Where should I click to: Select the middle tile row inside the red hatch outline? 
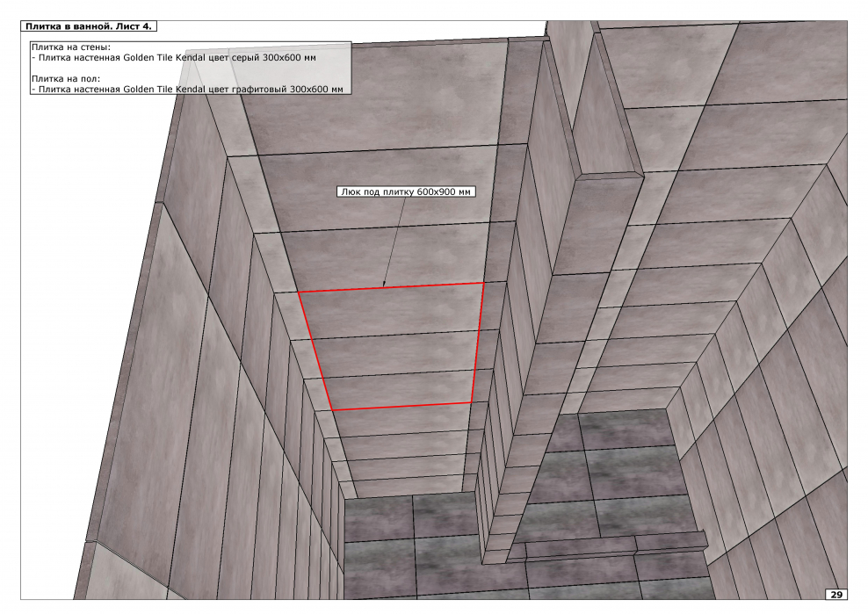coord(395,356)
